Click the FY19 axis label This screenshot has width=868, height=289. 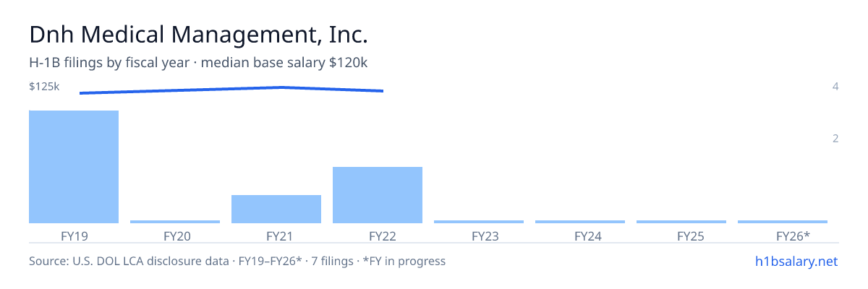coord(74,236)
